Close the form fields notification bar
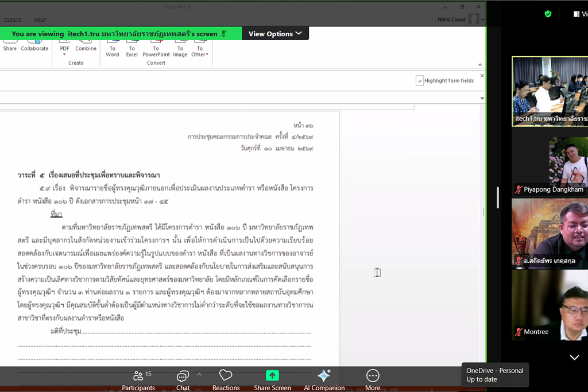Screen dimensions: 588x392 [482, 76]
